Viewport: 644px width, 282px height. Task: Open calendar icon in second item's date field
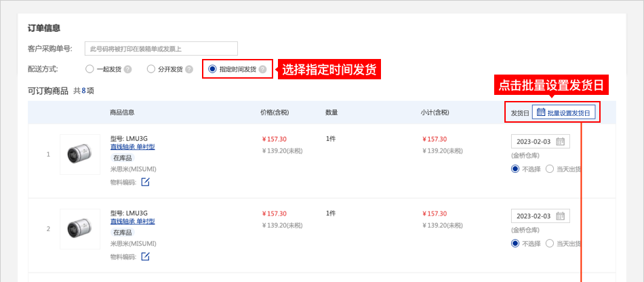click(560, 216)
